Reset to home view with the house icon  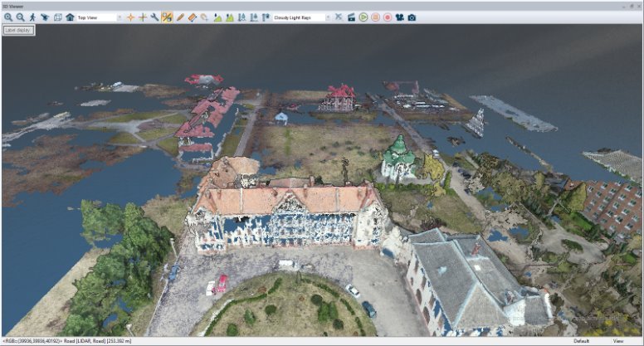[70, 17]
